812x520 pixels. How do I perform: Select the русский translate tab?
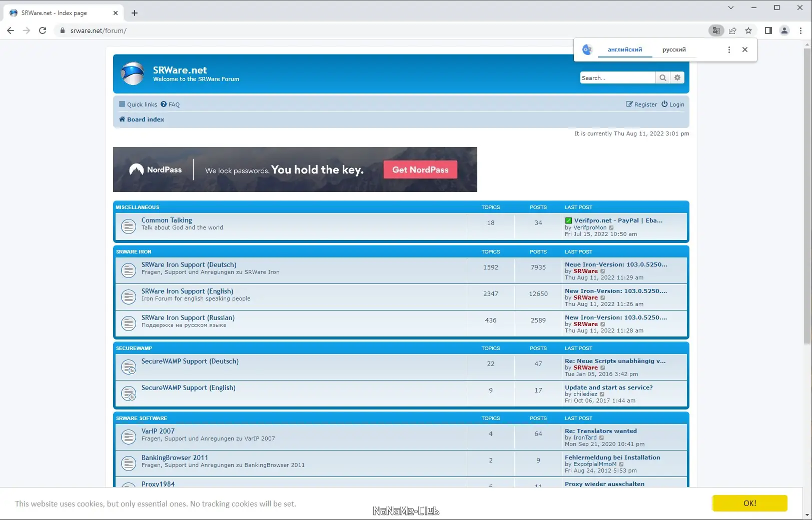point(674,49)
